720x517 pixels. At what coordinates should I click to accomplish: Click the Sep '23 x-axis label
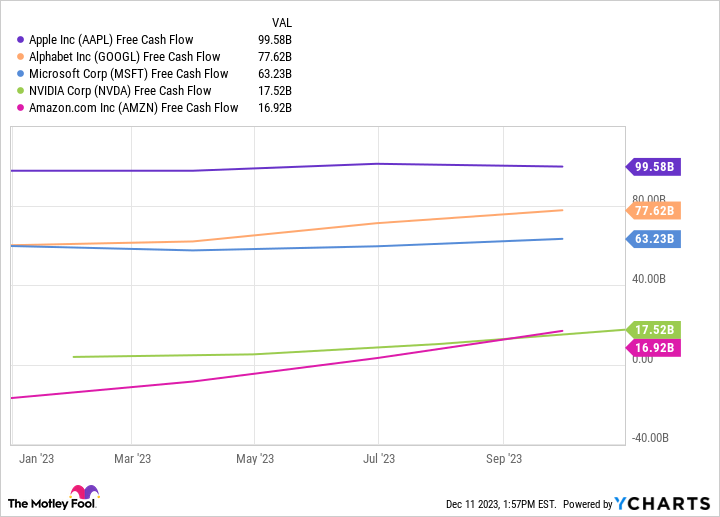pyautogui.click(x=504, y=459)
